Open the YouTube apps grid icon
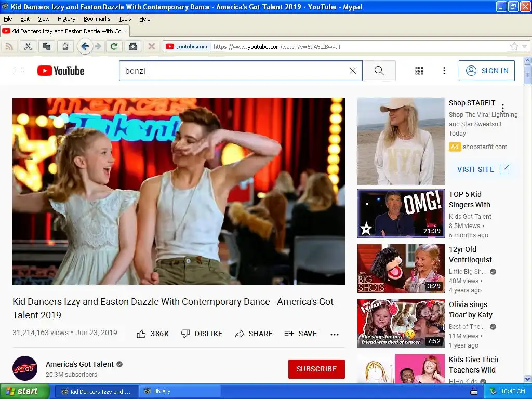 click(x=419, y=71)
